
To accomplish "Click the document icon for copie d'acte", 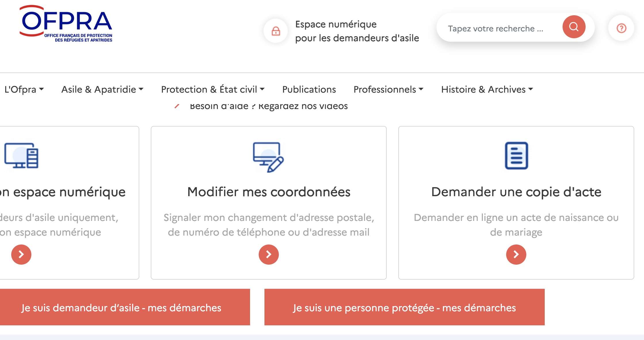I will click(x=516, y=156).
